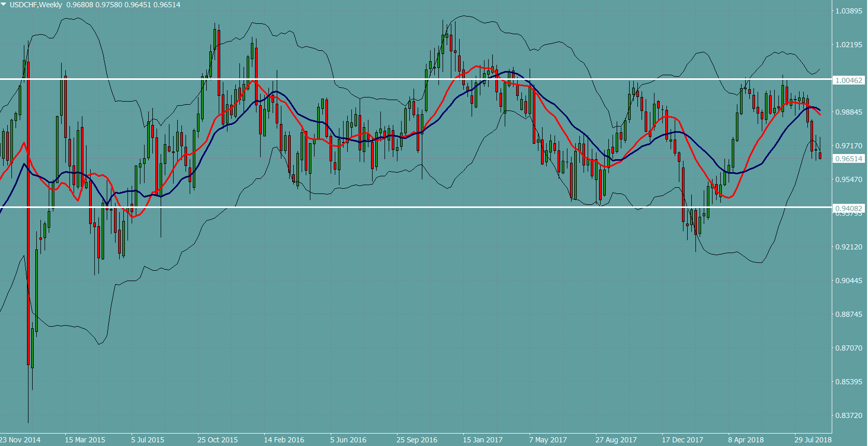The height and width of the screenshot is (446, 868).
Task: Select the 1.00462 price tag on axis
Action: [849, 80]
